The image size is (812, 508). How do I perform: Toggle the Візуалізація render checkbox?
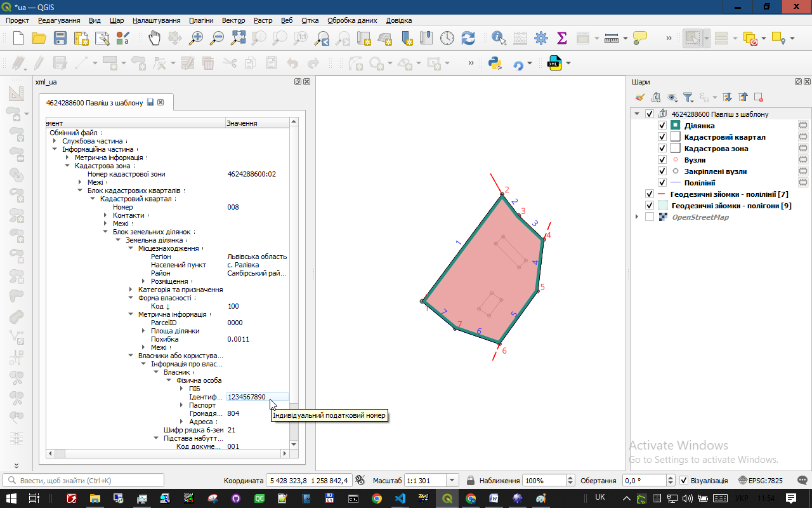click(x=683, y=481)
